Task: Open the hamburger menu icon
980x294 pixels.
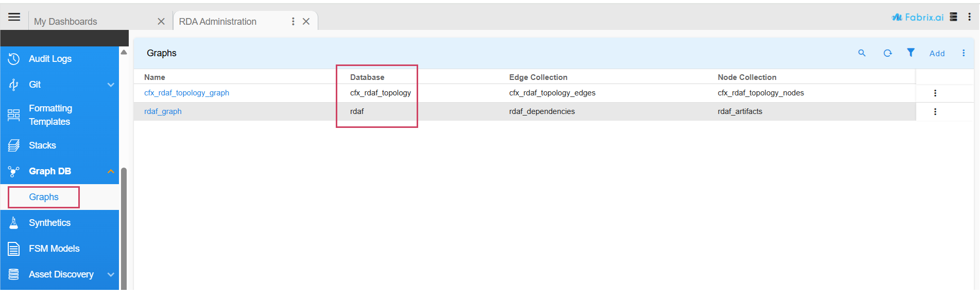Action: pyautogui.click(x=14, y=17)
